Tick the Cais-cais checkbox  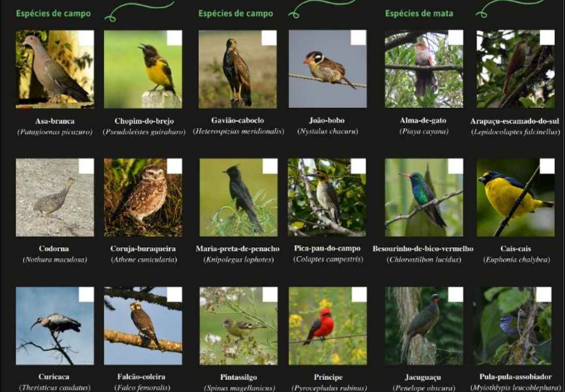coord(547,166)
